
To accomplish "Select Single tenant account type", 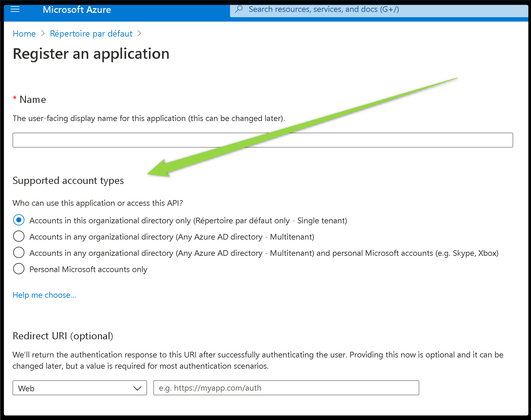I will pyautogui.click(x=19, y=220).
